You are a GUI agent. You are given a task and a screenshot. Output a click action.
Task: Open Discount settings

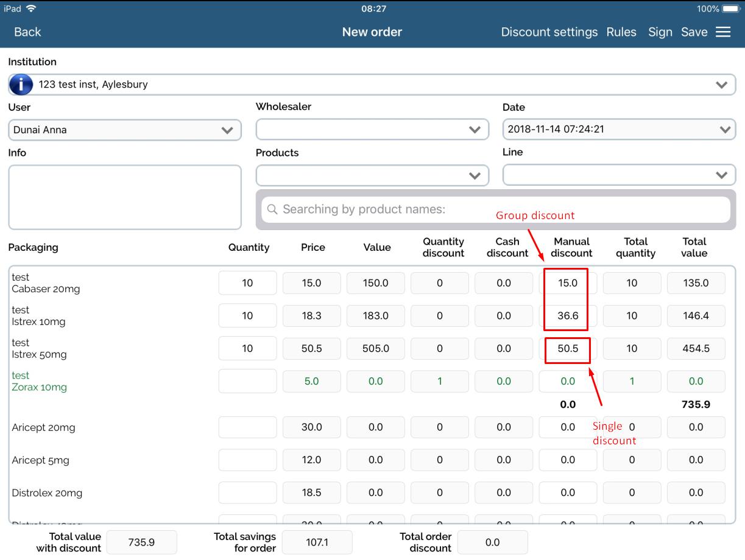549,32
